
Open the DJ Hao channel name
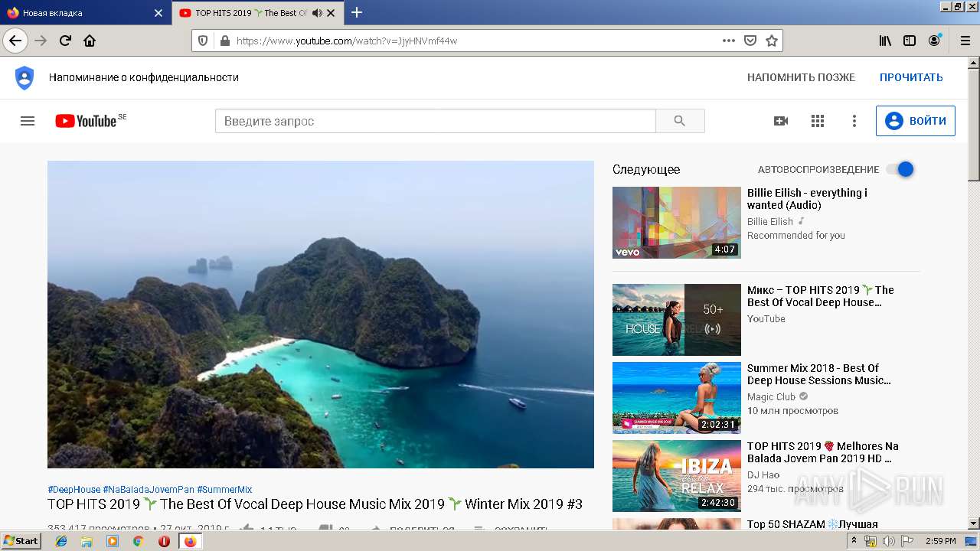(x=763, y=475)
